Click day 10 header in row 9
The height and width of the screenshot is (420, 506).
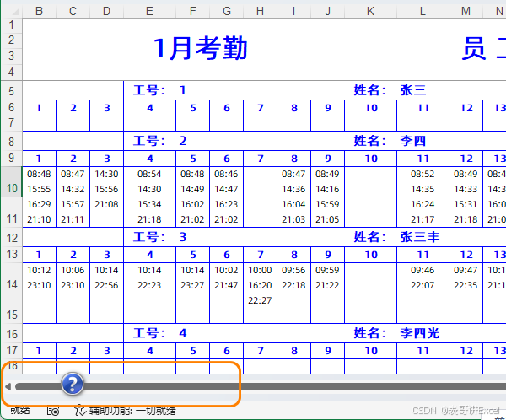[371, 159]
